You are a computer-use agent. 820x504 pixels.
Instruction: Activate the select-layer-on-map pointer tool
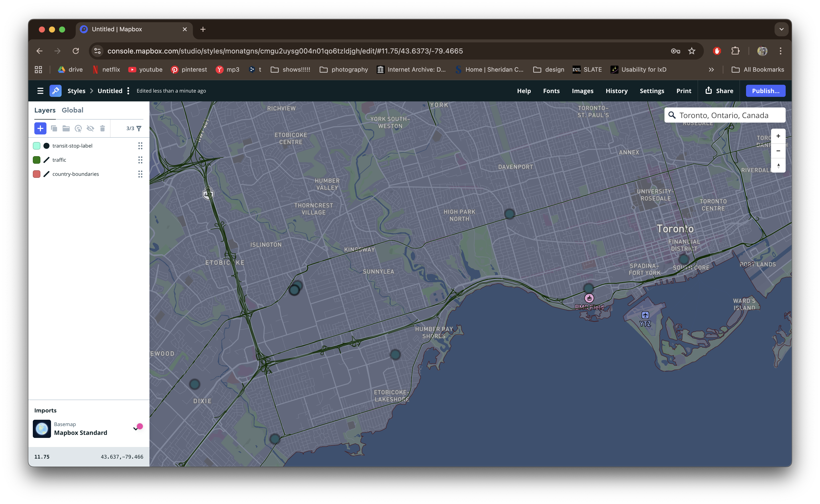pyautogui.click(x=79, y=128)
